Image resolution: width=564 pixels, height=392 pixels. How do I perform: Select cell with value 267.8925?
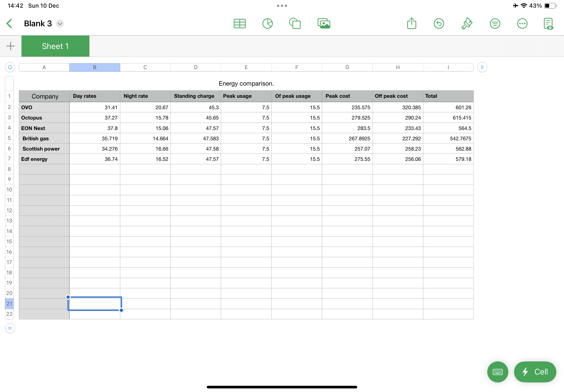[x=347, y=138]
